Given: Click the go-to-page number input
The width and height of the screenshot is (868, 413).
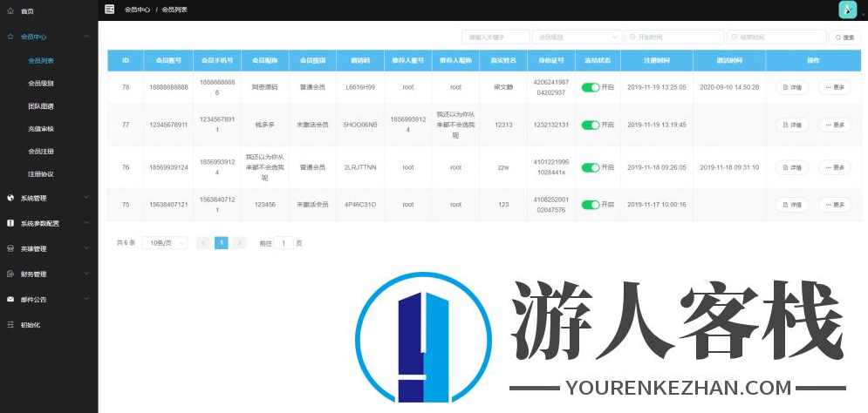Looking at the screenshot, I should (x=284, y=243).
